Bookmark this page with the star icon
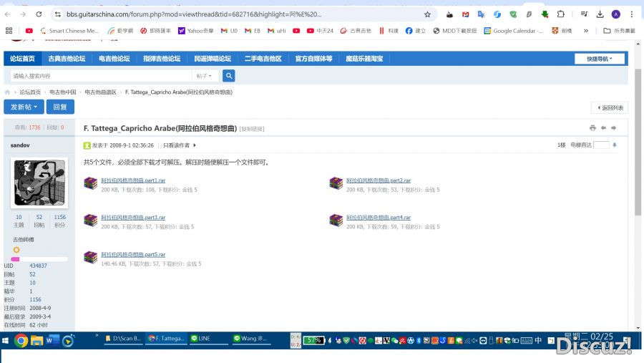This screenshot has width=644, height=363. click(427, 14)
